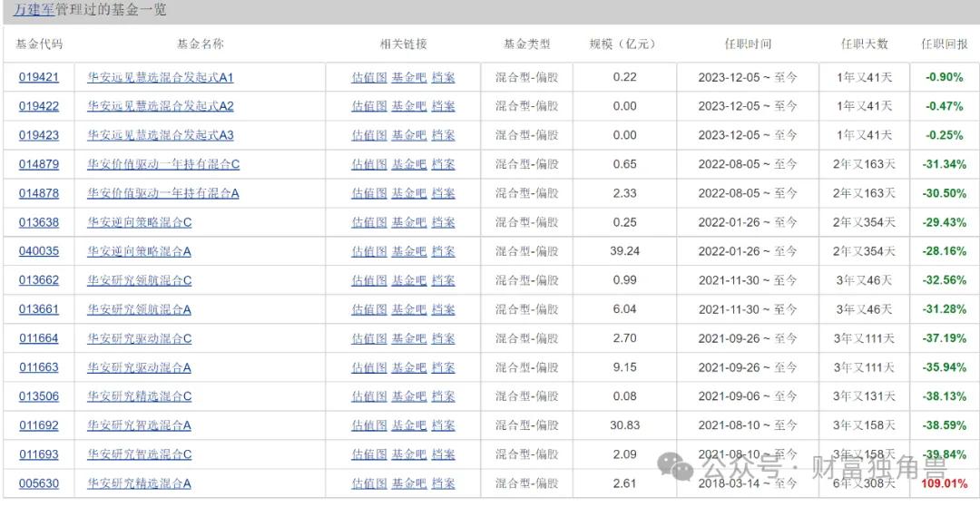Open fund code 011664
The image size is (980, 507).
(x=39, y=338)
